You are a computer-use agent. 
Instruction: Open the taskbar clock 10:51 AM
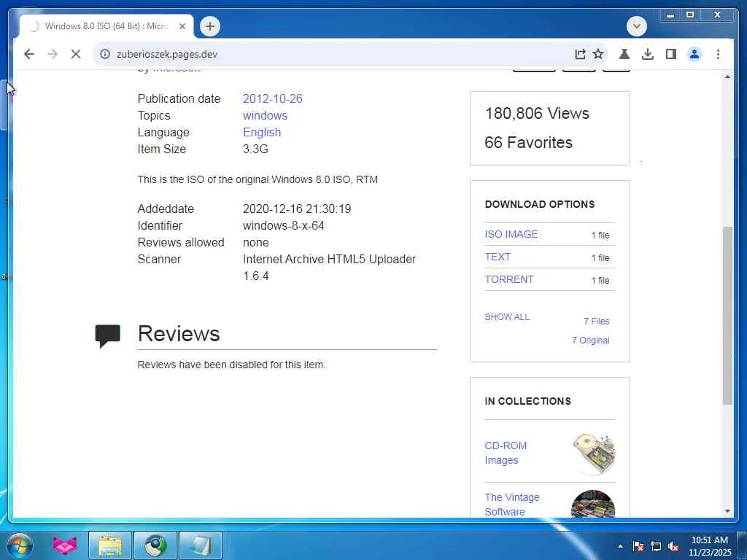pos(710,546)
